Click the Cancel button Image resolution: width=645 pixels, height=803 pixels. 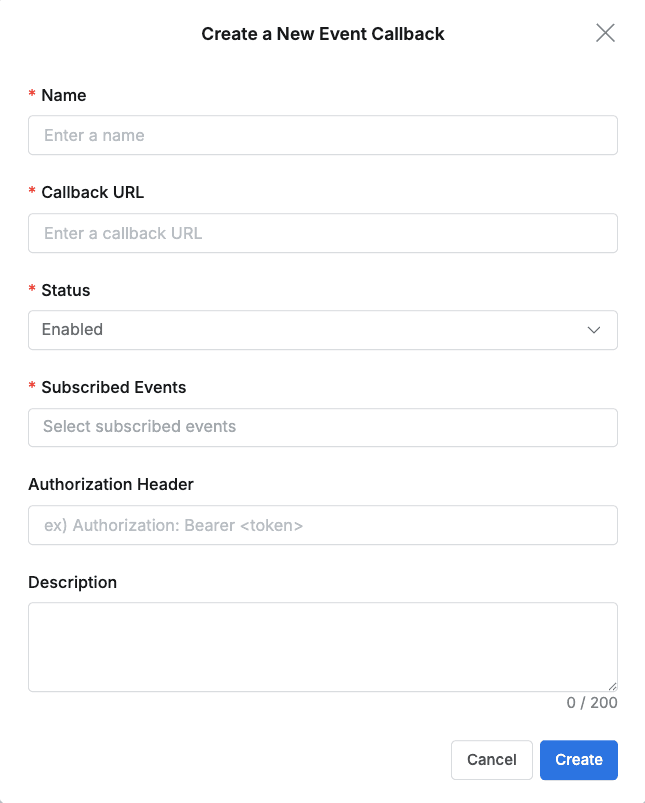[x=491, y=760]
